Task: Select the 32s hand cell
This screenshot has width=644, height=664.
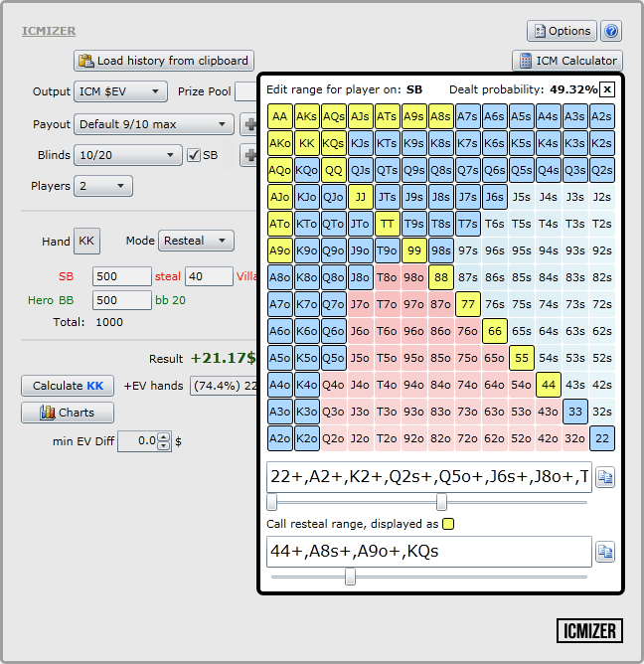Action: 602,412
